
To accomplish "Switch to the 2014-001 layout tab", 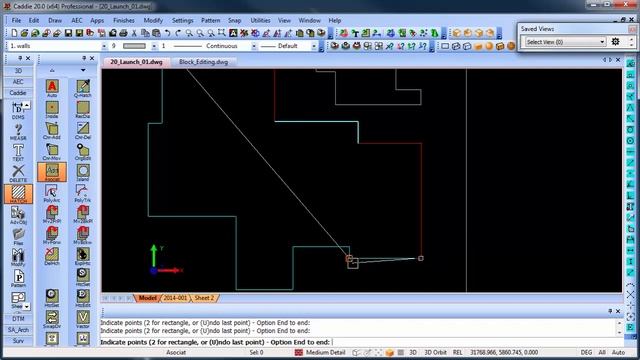I will [x=175, y=298].
